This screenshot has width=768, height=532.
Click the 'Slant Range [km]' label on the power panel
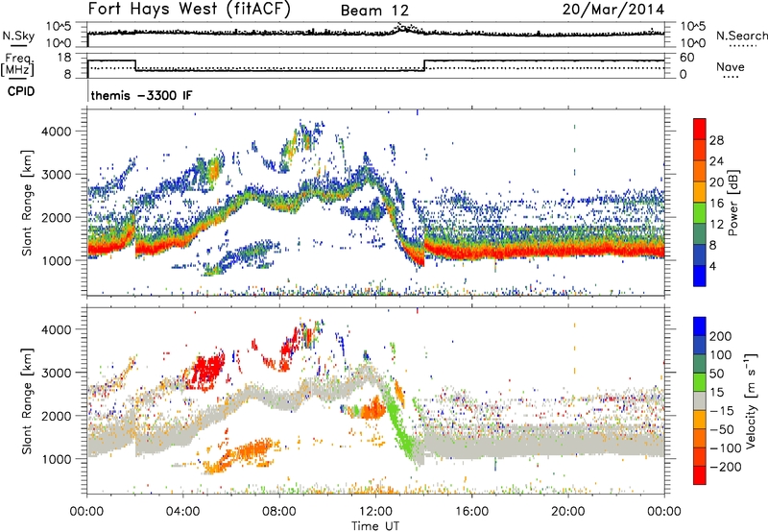click(x=27, y=203)
